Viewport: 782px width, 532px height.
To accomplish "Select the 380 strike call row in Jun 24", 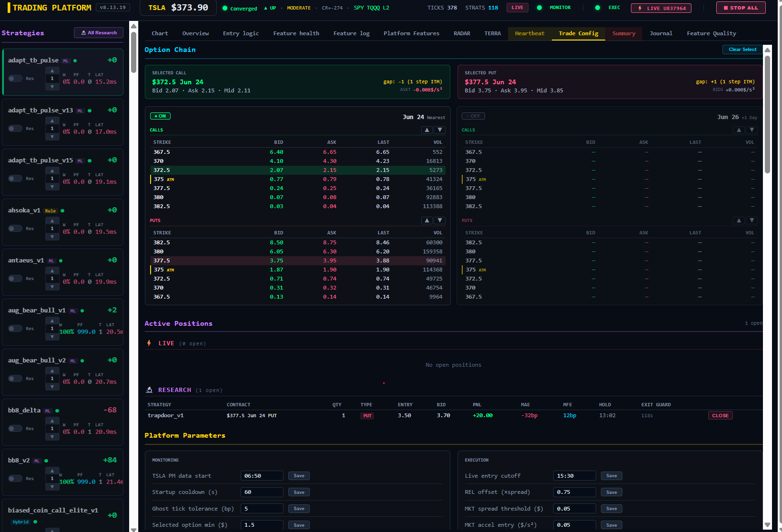I will pyautogui.click(x=297, y=197).
